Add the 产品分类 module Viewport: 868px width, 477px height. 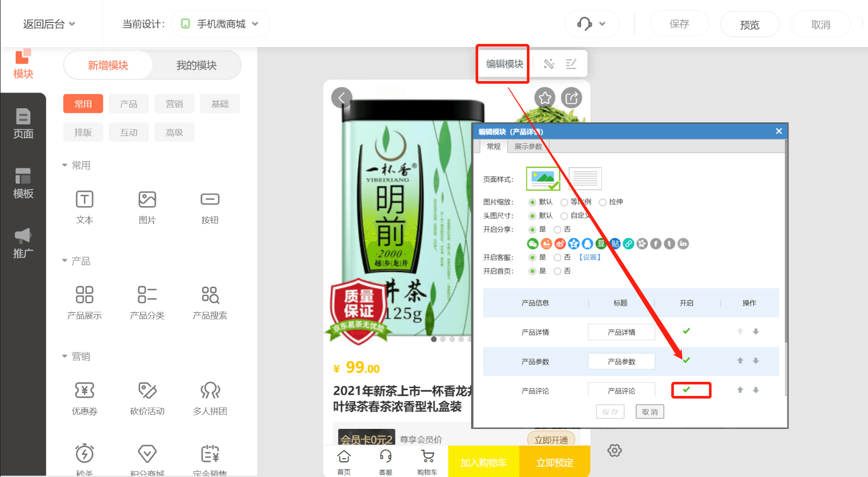coord(147,303)
